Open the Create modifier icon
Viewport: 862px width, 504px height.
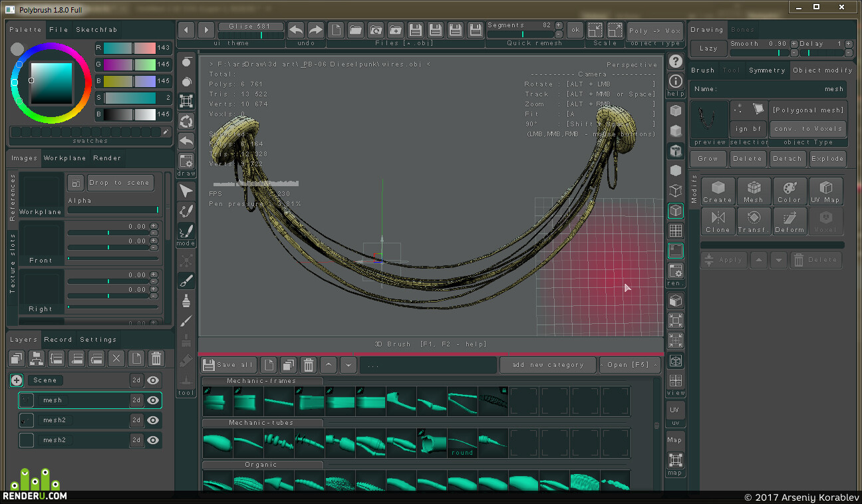coord(718,191)
